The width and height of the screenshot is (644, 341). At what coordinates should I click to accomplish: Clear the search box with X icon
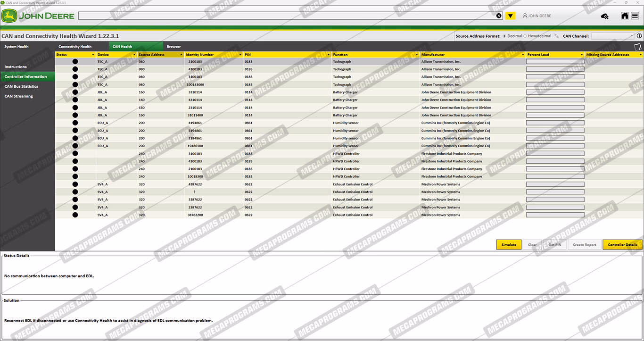click(x=499, y=16)
